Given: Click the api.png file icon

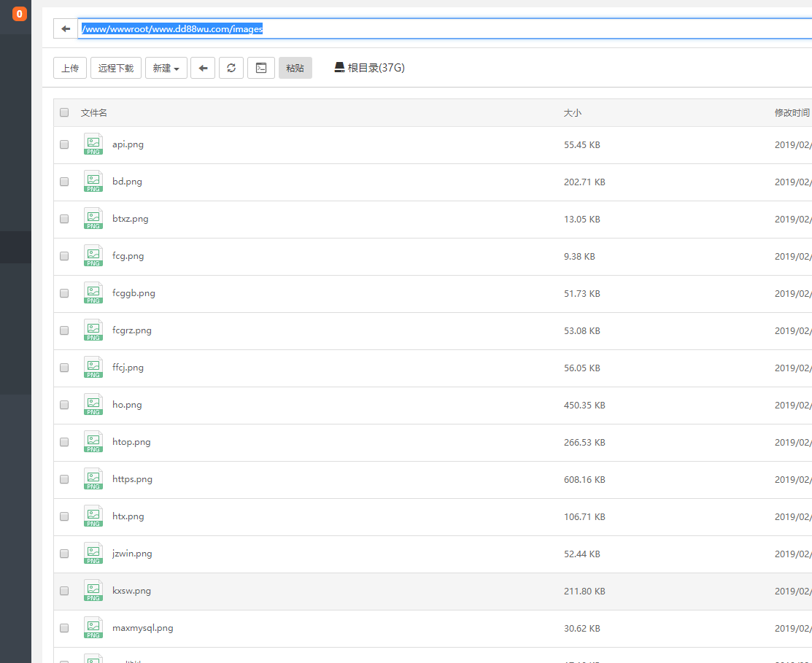Looking at the screenshot, I should (x=93, y=144).
